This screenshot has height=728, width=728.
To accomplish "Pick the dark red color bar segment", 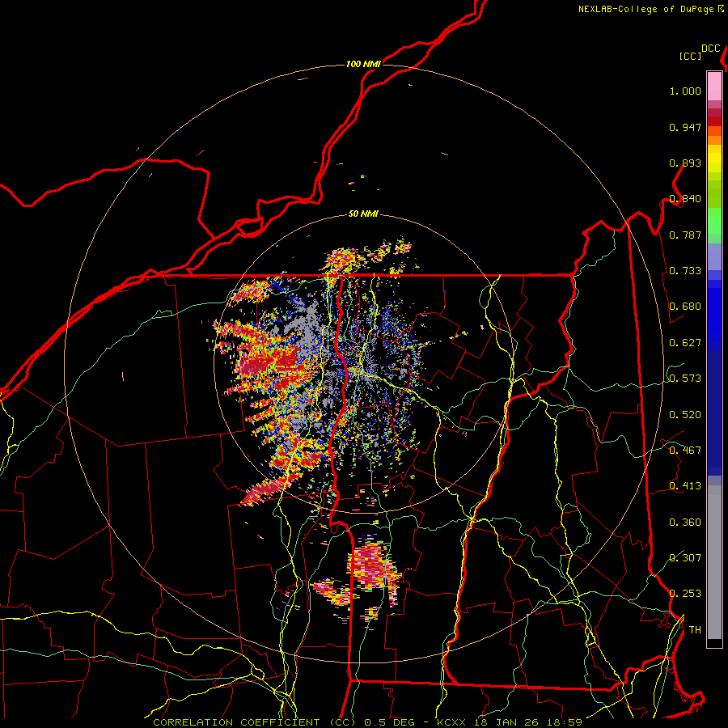I will point(714,121).
